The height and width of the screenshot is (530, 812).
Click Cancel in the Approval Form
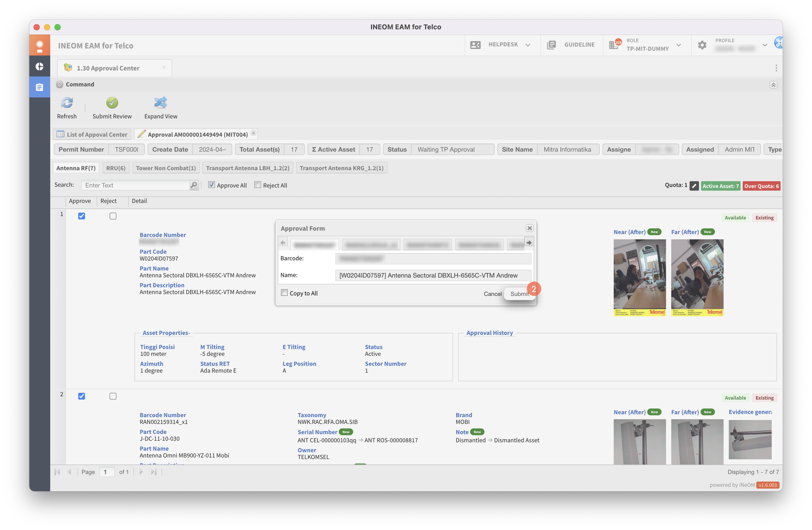coord(492,294)
